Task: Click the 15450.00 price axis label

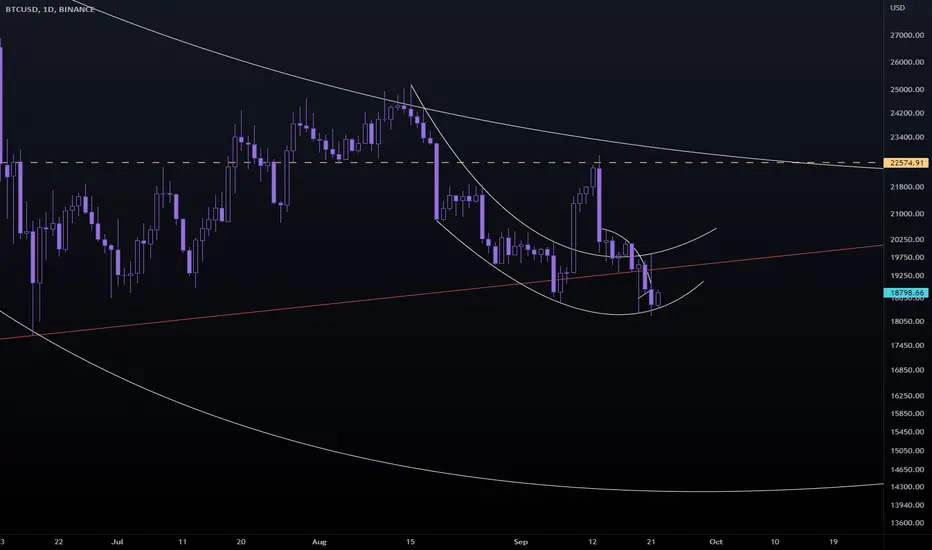Action: (x=907, y=432)
